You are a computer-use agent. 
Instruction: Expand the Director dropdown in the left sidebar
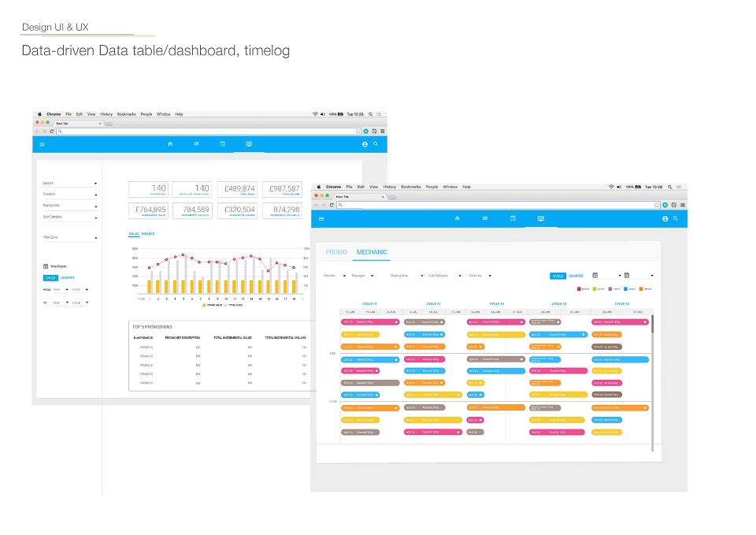pyautogui.click(x=70, y=184)
